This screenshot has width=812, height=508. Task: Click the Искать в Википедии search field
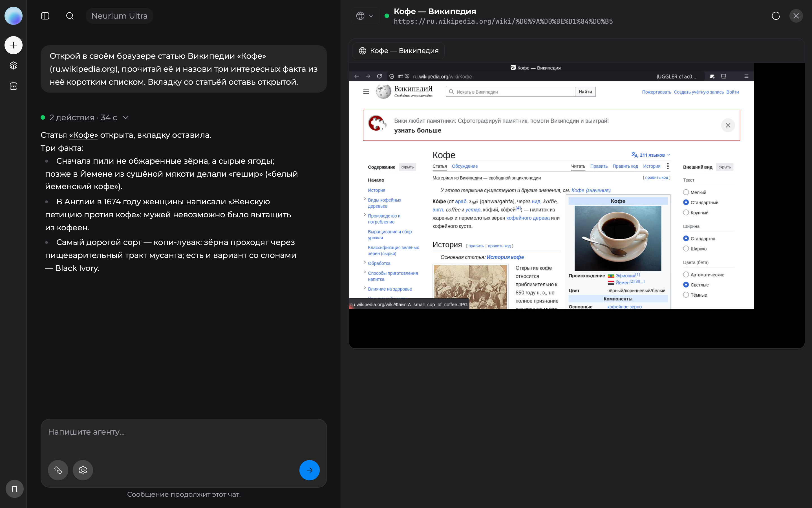[x=511, y=92]
